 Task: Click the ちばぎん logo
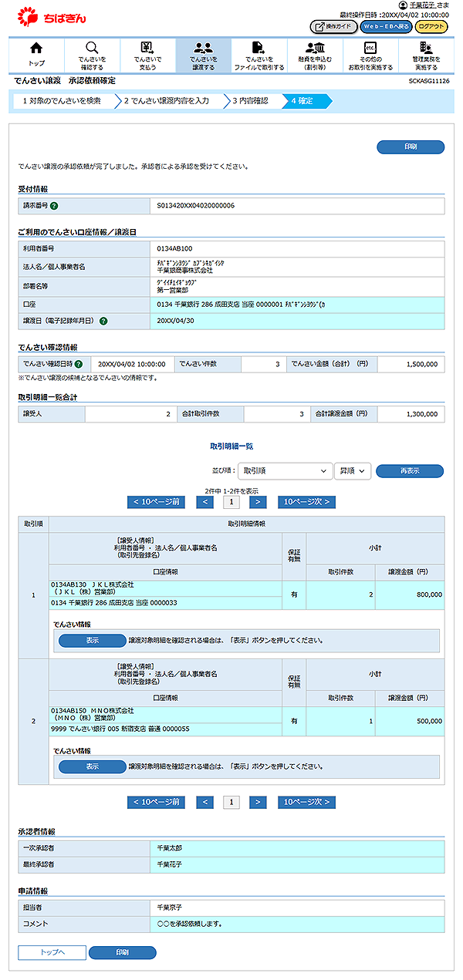click(x=50, y=16)
